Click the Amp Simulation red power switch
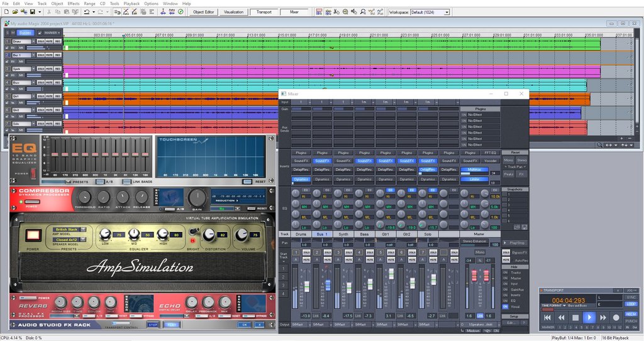 click(x=33, y=235)
